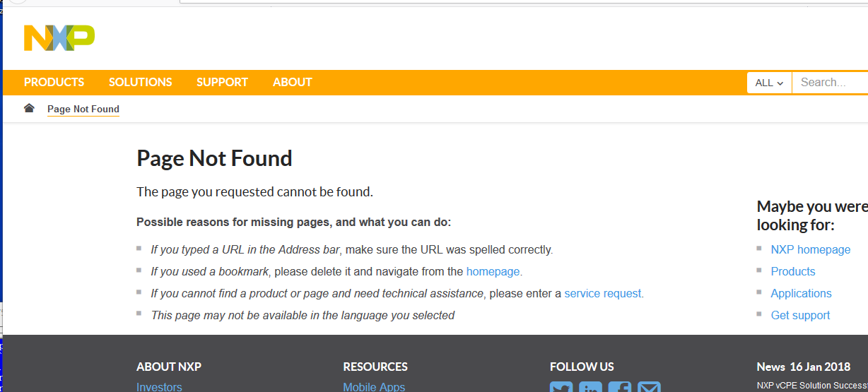Open NXP LinkedIn page icon
The width and height of the screenshot is (868, 392).
coord(590,387)
